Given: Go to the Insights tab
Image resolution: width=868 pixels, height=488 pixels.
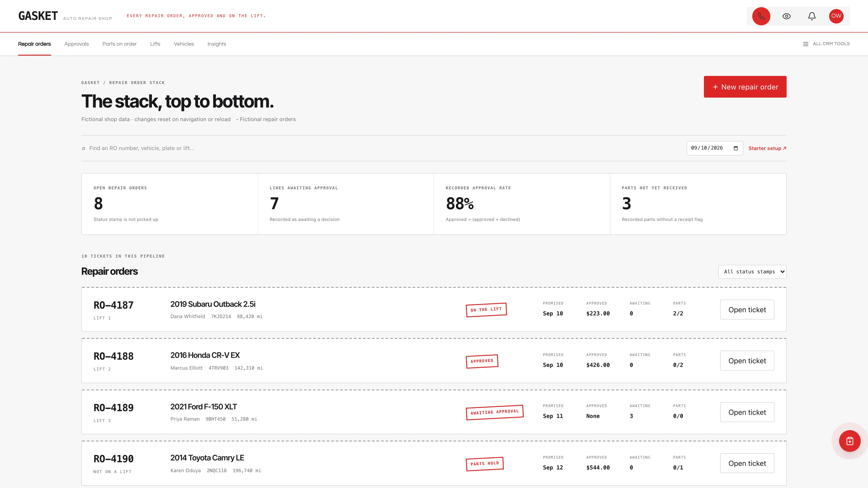Looking at the screenshot, I should (x=217, y=44).
